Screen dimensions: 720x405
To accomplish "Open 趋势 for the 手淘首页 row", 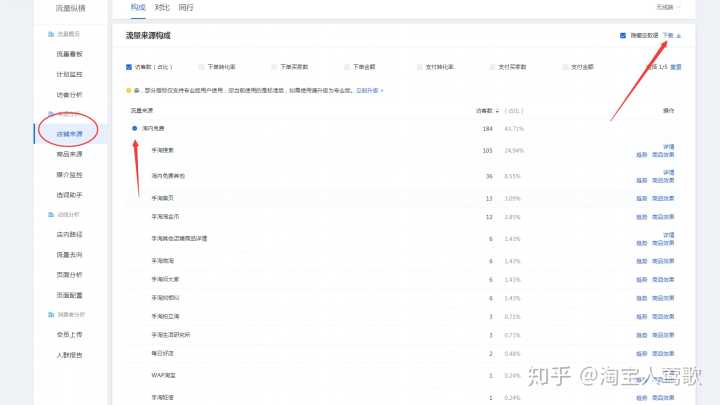I will [641, 199].
